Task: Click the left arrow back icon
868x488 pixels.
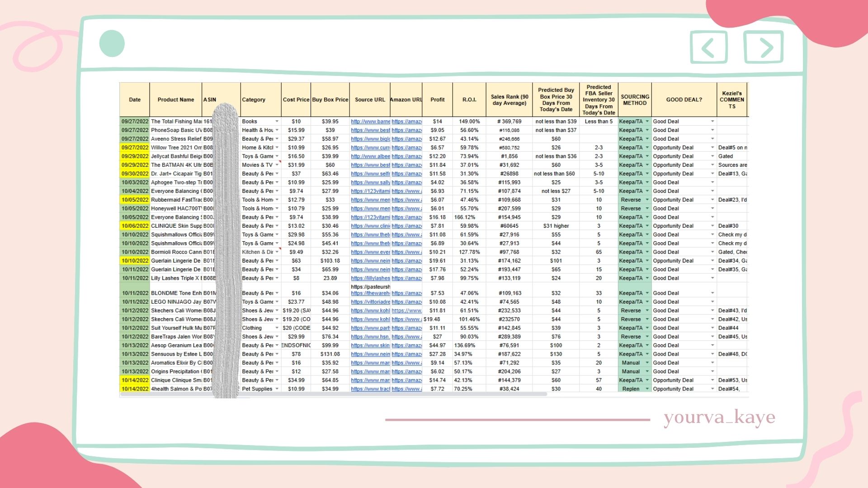Action: (x=708, y=47)
